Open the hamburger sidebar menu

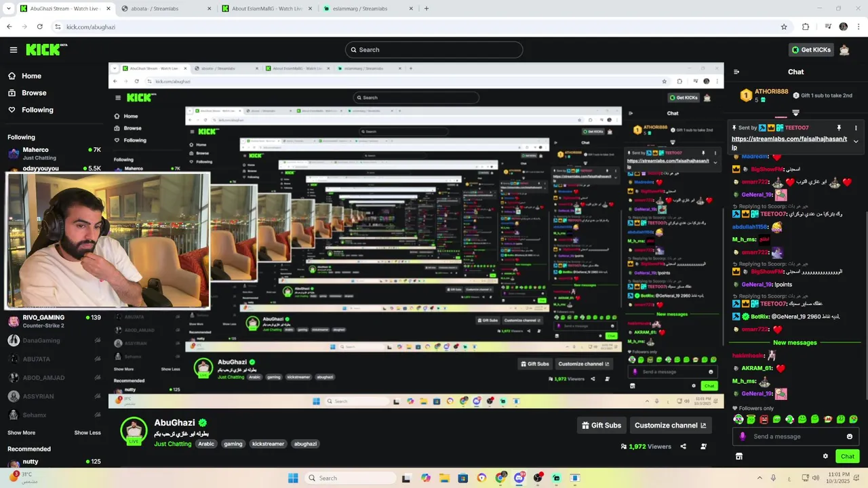pyautogui.click(x=14, y=49)
